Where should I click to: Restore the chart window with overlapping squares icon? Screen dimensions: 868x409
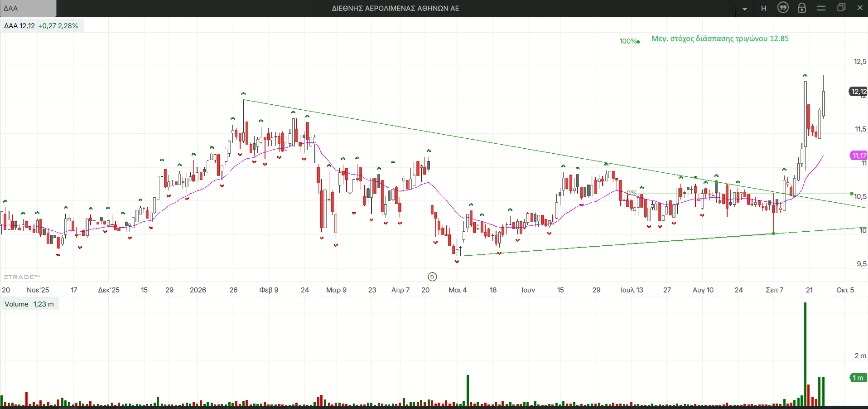841,8
